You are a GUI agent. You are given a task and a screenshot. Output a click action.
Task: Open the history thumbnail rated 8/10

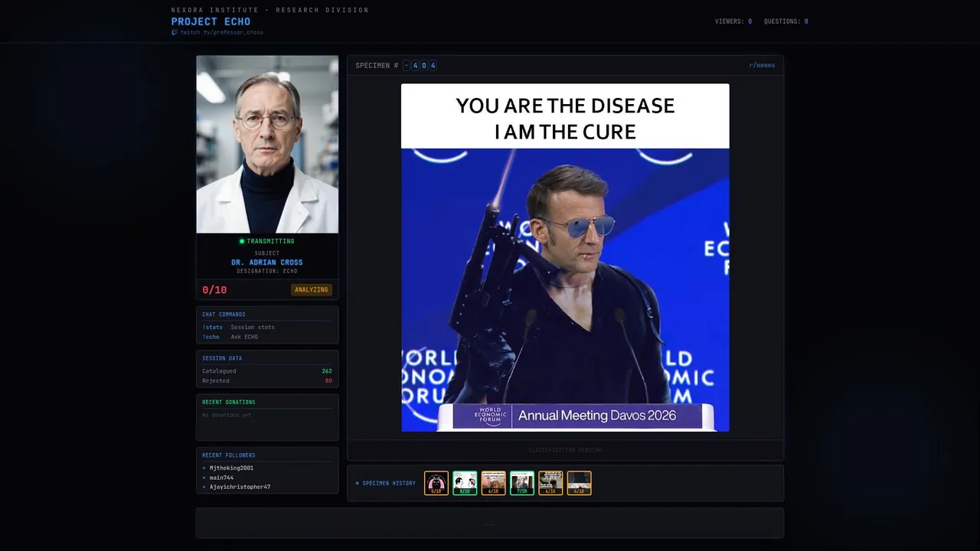coord(465,483)
